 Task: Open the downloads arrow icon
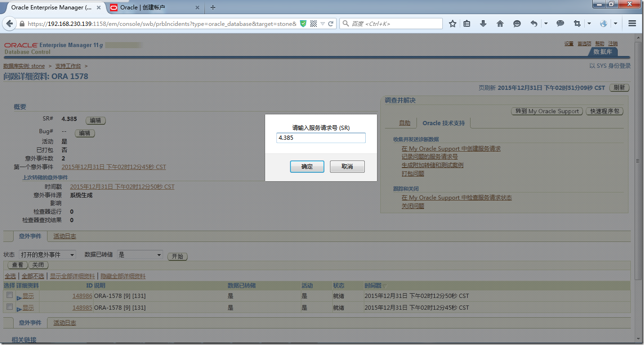pyautogui.click(x=483, y=24)
